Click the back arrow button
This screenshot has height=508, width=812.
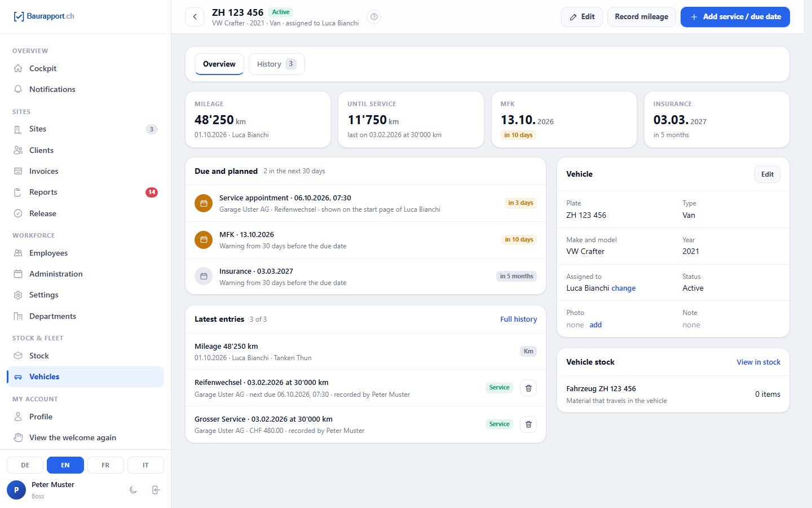[195, 17]
